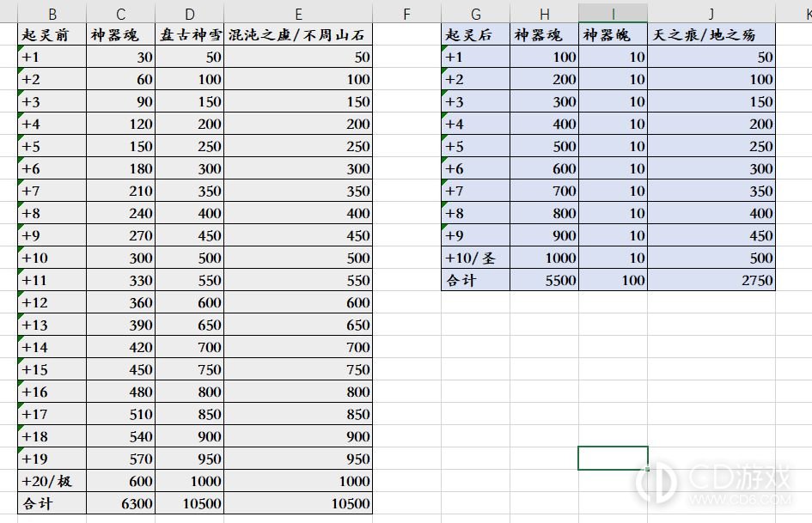The width and height of the screenshot is (812, 523).
Task: Select the "起灵后" table heading cell
Action: pos(475,34)
